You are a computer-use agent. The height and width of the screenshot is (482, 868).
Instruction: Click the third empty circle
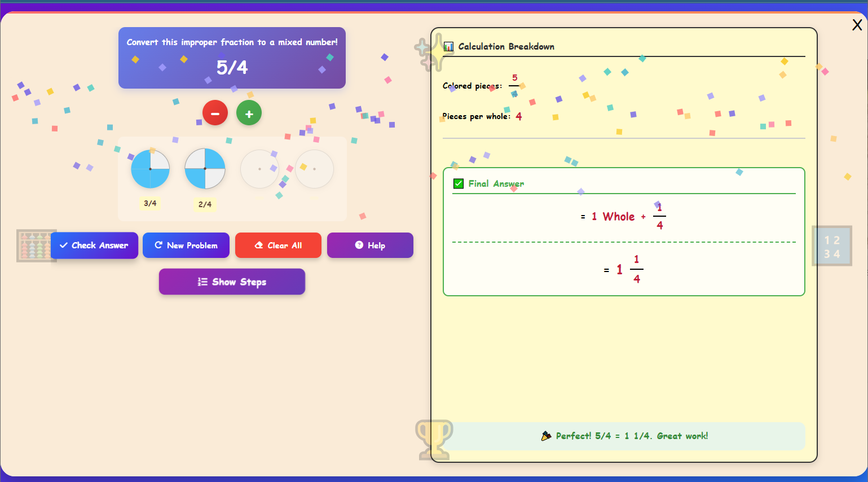[x=259, y=169]
